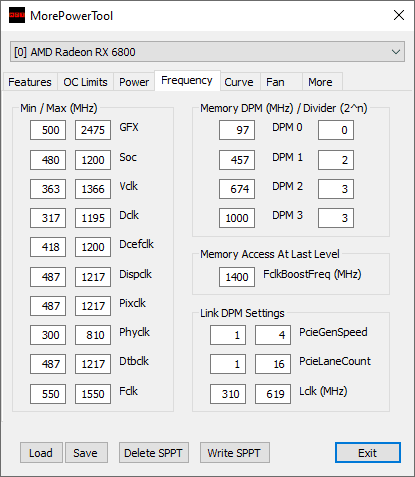Click the Fclk maximum field showing 1550
Screen dimensions: 415x477
click(x=93, y=394)
